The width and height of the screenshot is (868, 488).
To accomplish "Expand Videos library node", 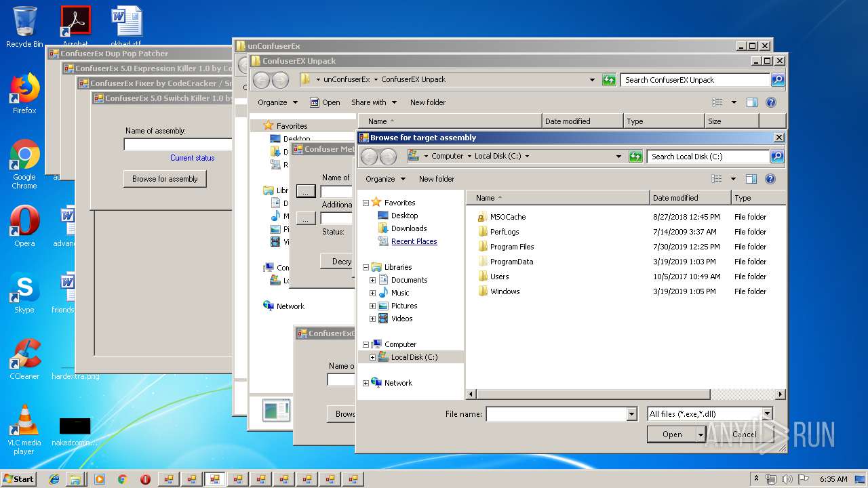I will [372, 319].
